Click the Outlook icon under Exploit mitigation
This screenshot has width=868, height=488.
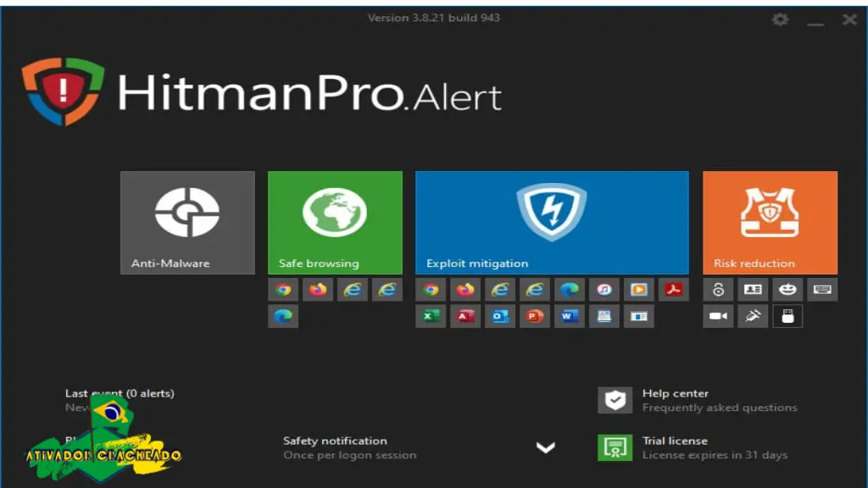click(x=500, y=317)
